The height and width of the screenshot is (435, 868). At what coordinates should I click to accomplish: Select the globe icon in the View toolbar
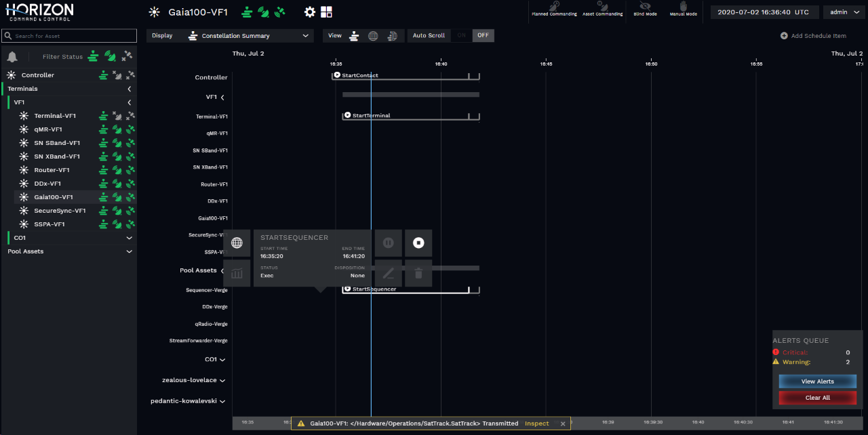(x=373, y=35)
